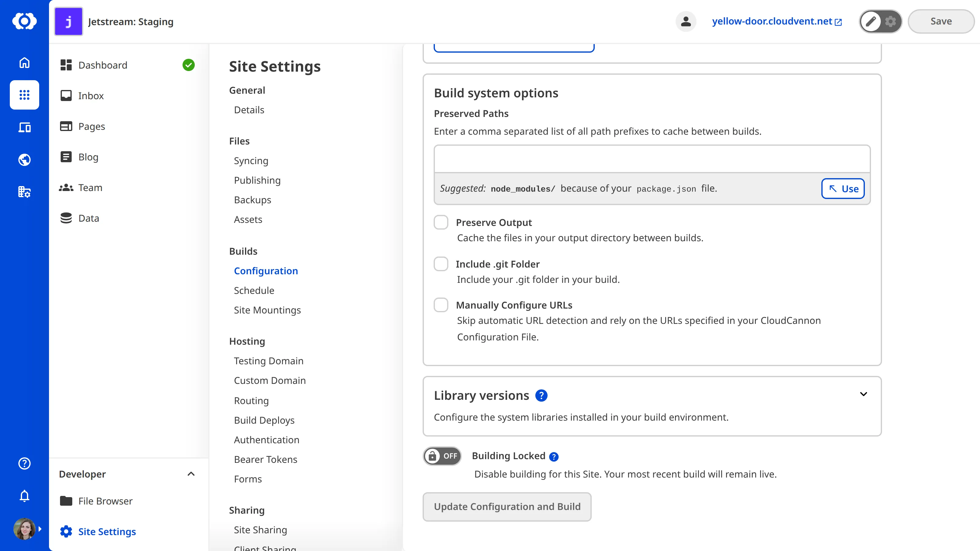Toggle the Building Locked switch

click(x=443, y=456)
